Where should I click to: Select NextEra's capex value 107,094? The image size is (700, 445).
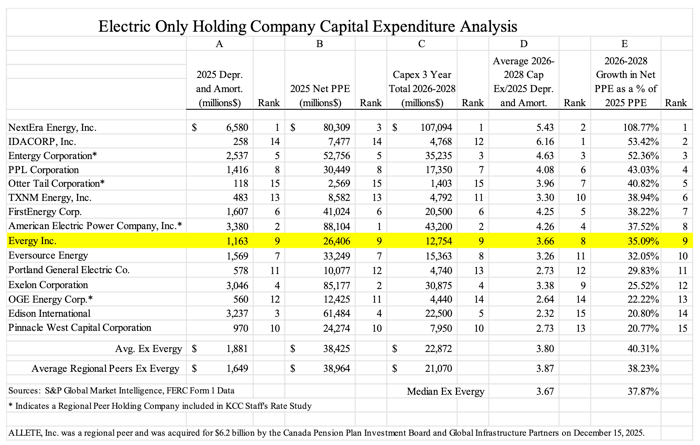tap(436, 128)
